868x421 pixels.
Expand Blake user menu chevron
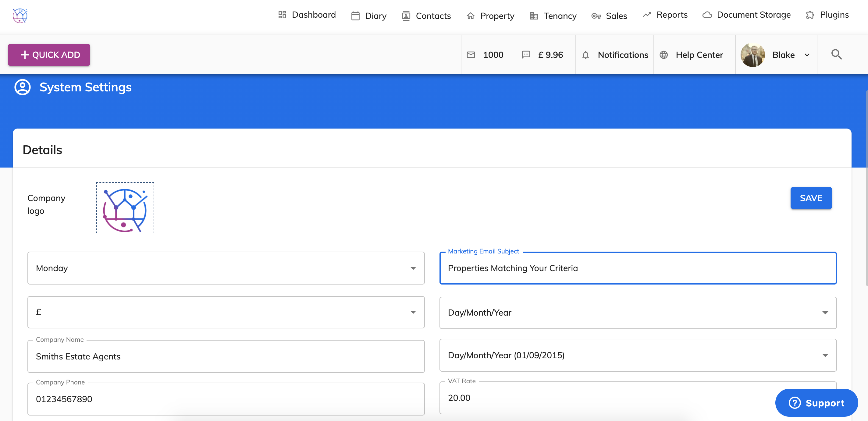click(807, 55)
